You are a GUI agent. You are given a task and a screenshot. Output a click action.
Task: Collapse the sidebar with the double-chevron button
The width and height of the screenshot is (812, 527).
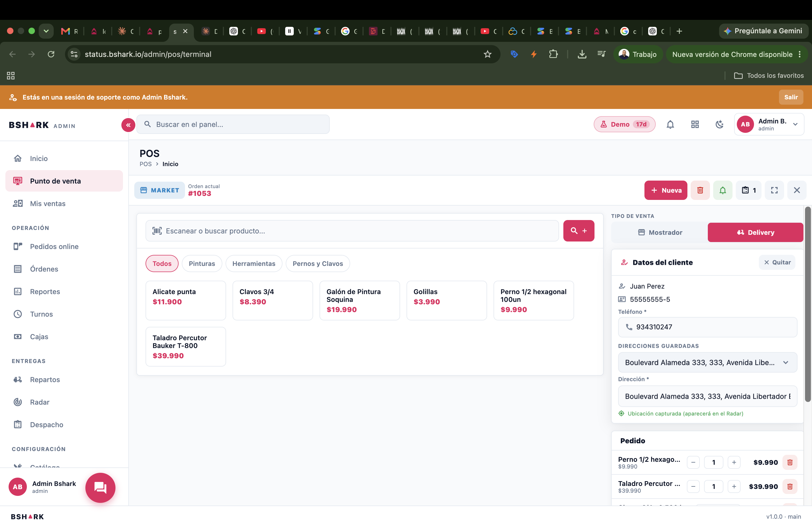[x=128, y=125]
